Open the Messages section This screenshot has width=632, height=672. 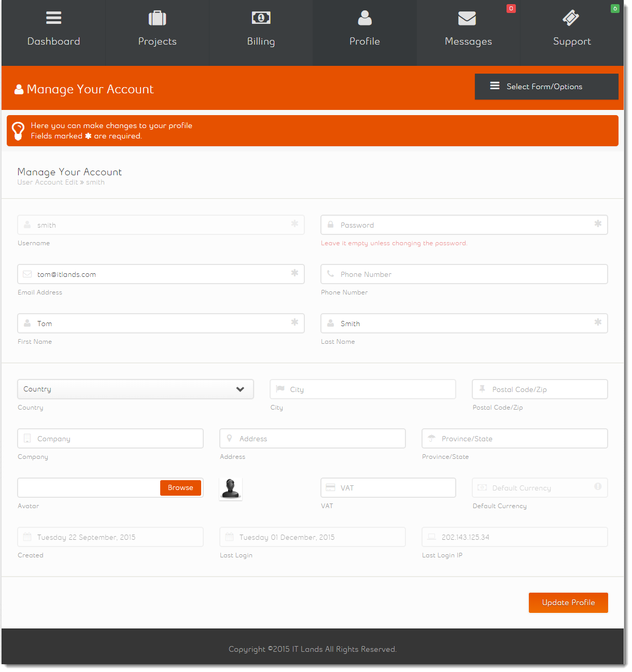tap(468, 33)
